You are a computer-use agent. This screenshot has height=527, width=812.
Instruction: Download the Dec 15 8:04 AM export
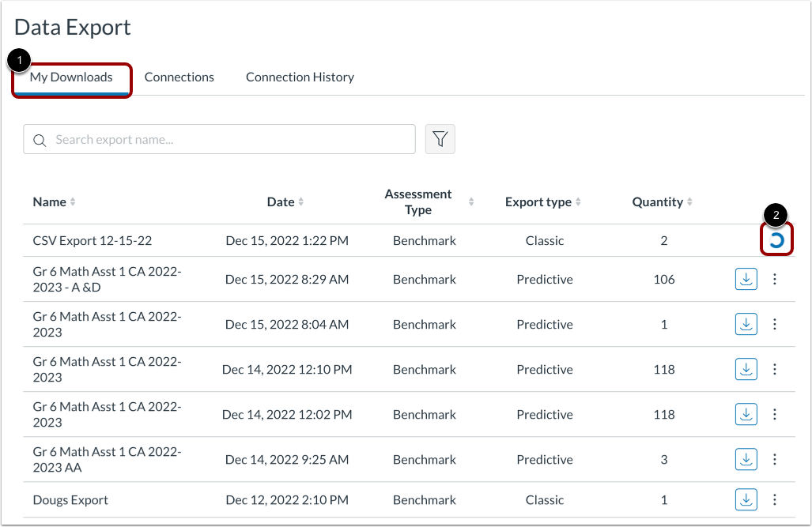[x=746, y=324]
